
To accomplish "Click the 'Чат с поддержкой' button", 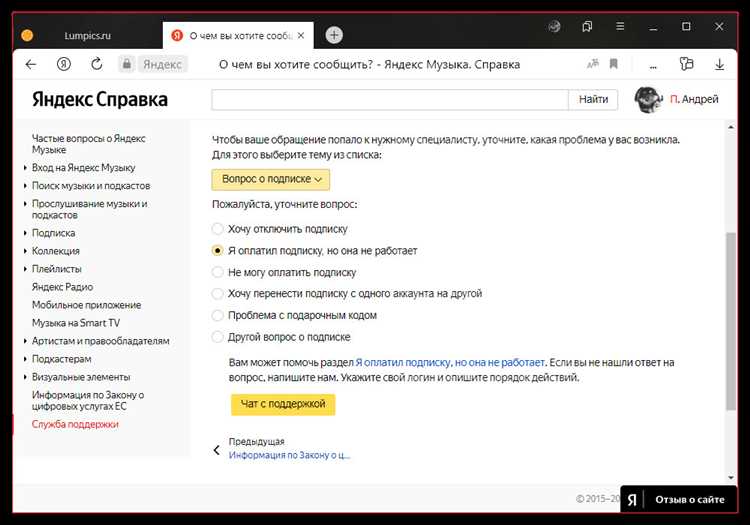I will tap(283, 405).
